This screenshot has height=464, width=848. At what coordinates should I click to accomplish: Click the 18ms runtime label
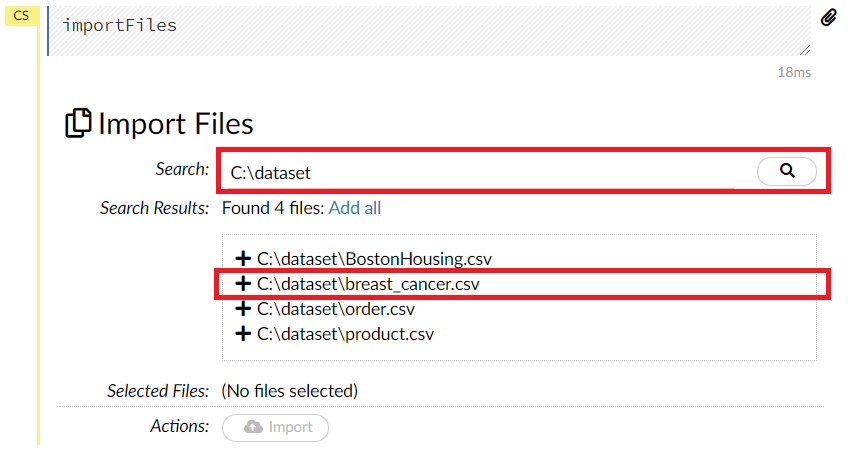794,73
